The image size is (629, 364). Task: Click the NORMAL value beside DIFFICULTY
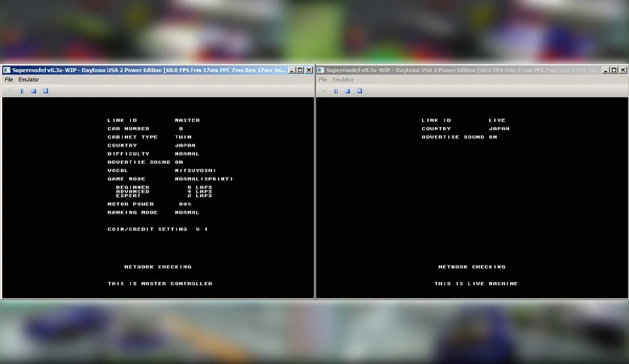(x=187, y=154)
